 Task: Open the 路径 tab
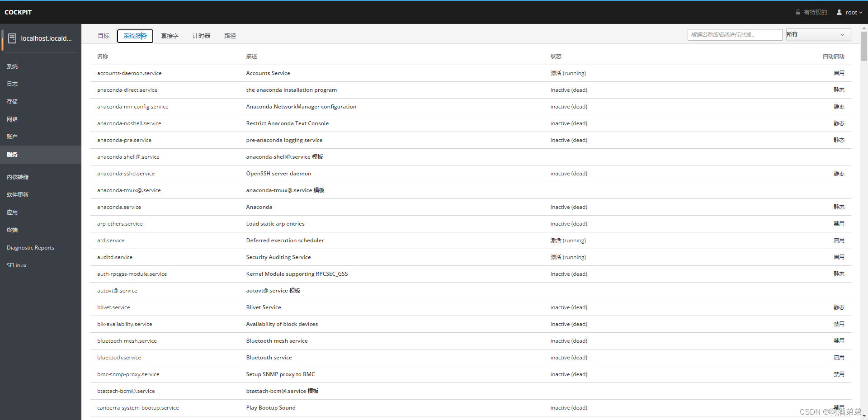pos(230,36)
